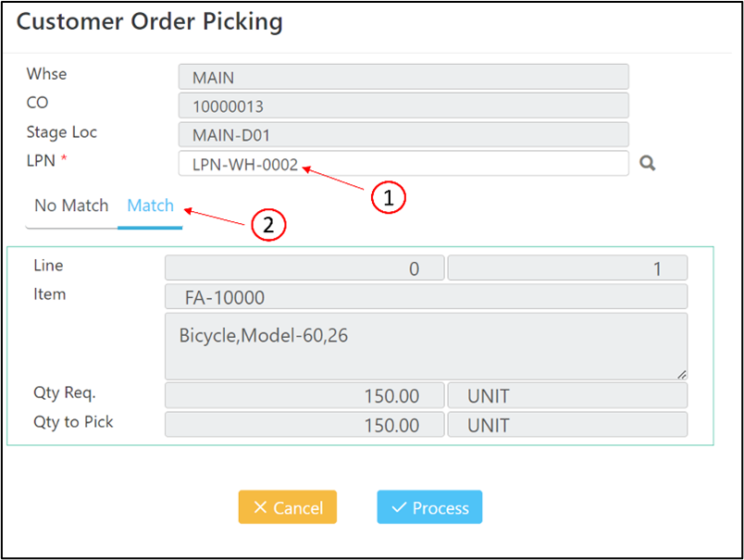The height and width of the screenshot is (560, 744).
Task: Click the Stage Loc field MAIN-D01
Action: [x=403, y=135]
